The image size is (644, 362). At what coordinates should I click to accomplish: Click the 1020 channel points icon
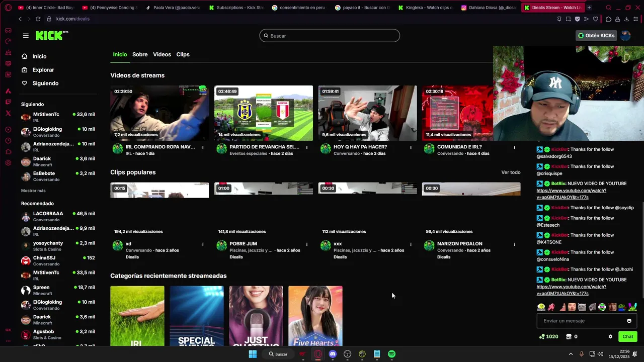[x=548, y=336]
